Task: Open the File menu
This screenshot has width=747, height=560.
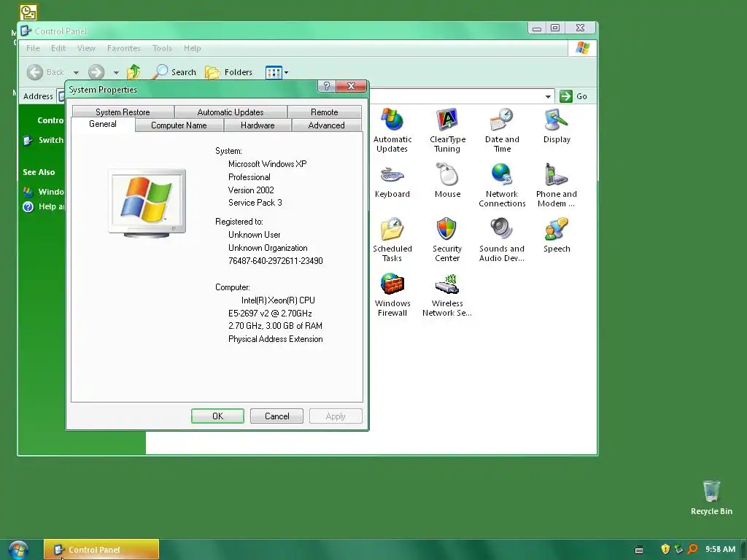Action: (x=33, y=48)
